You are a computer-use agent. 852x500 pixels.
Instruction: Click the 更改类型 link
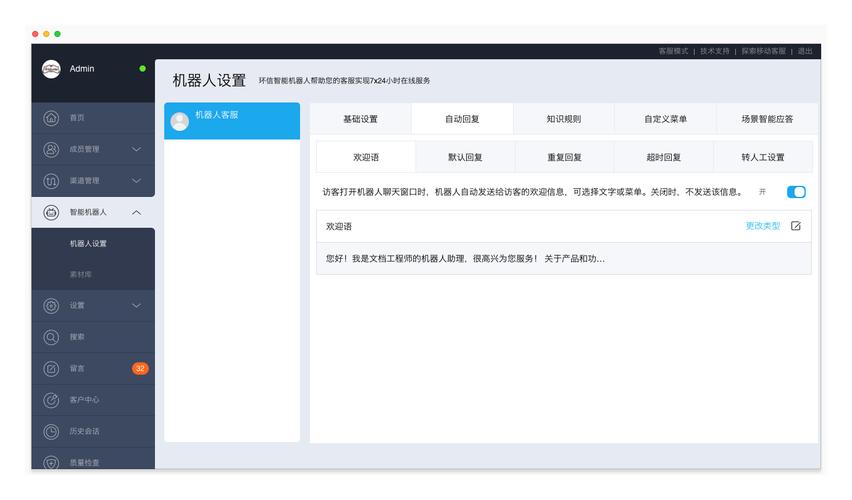coord(763,226)
